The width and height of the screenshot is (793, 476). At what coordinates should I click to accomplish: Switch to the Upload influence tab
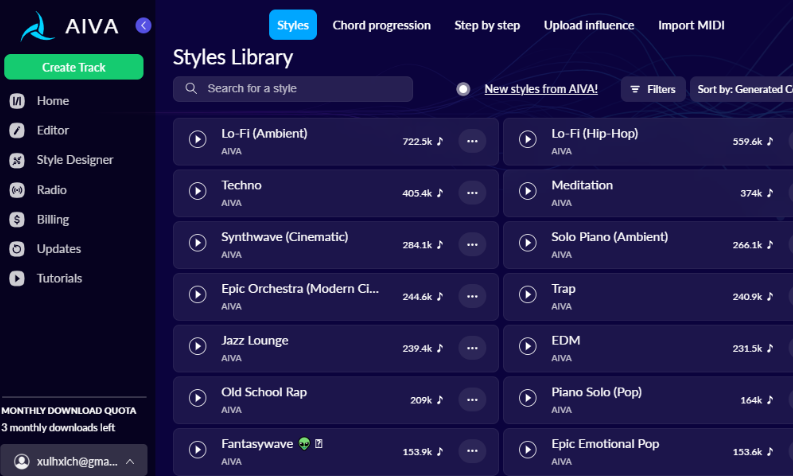(x=589, y=25)
